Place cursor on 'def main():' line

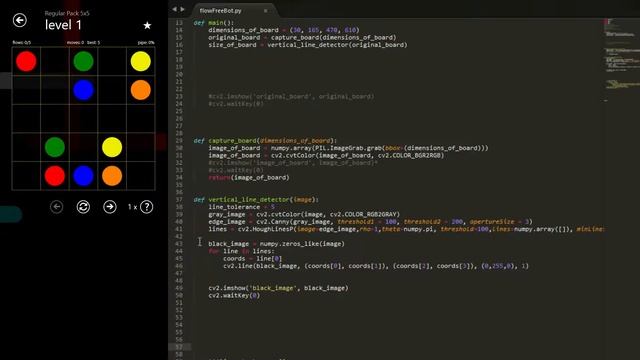point(214,23)
